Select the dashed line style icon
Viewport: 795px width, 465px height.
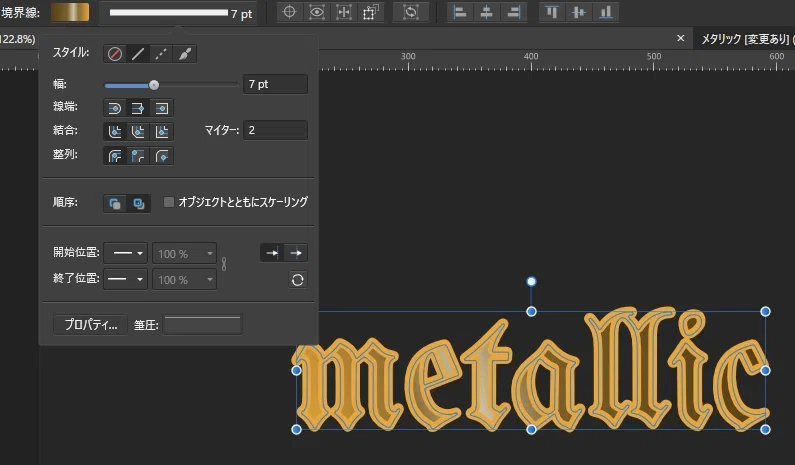click(161, 54)
